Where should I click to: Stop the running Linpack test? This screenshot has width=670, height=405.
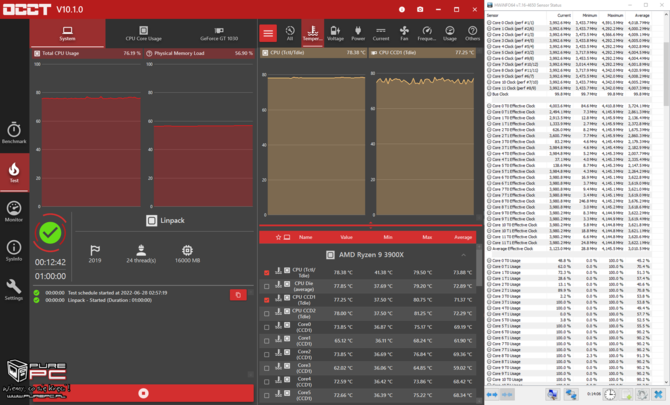(x=144, y=393)
